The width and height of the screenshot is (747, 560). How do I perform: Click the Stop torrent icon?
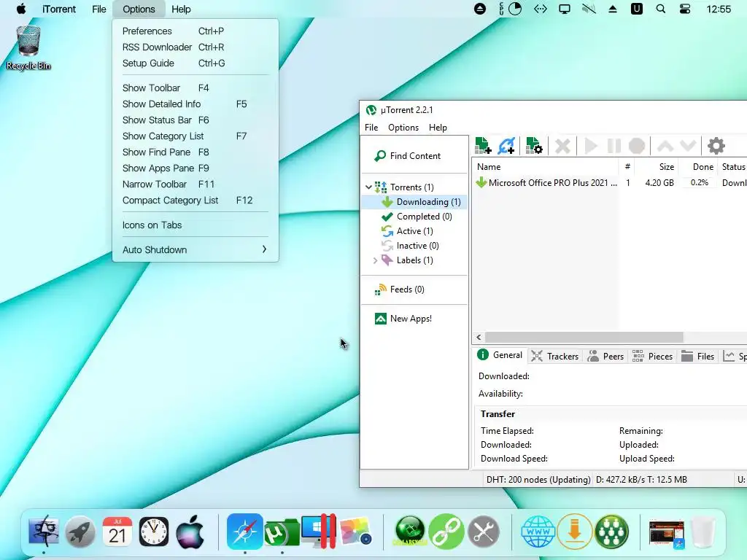click(x=636, y=146)
